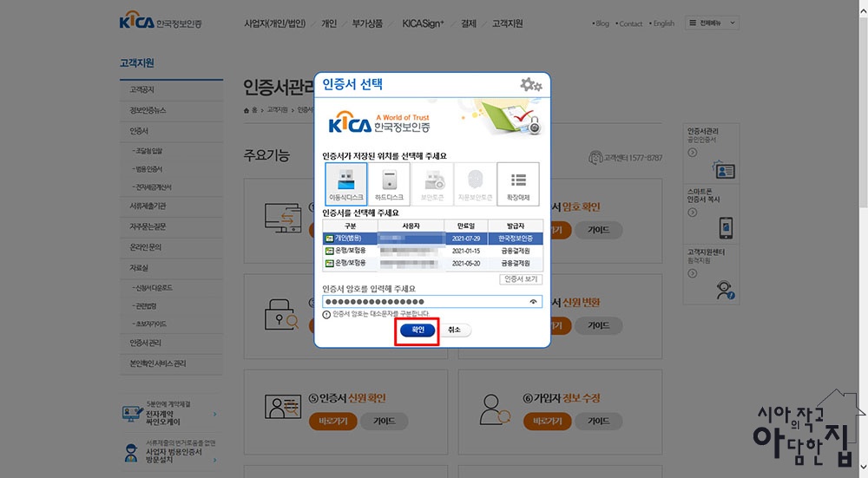
Task: Select certificate expiring 2021-01-15
Action: [432, 251]
